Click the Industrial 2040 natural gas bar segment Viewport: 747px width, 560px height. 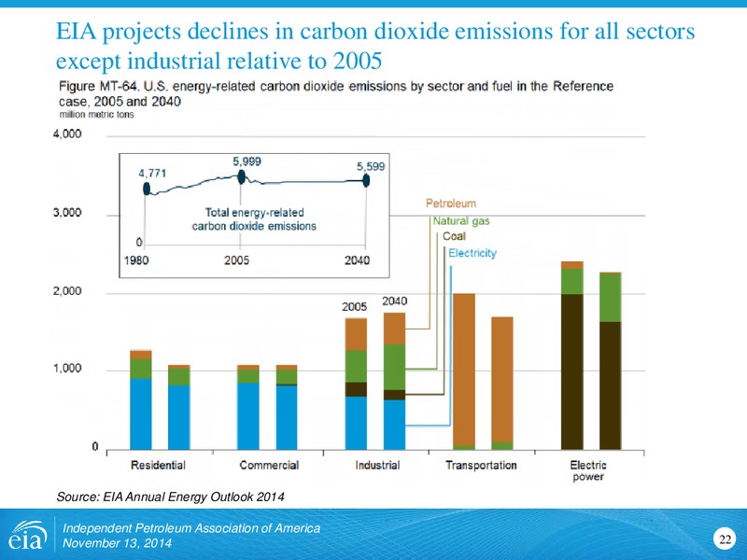pyautogui.click(x=394, y=367)
